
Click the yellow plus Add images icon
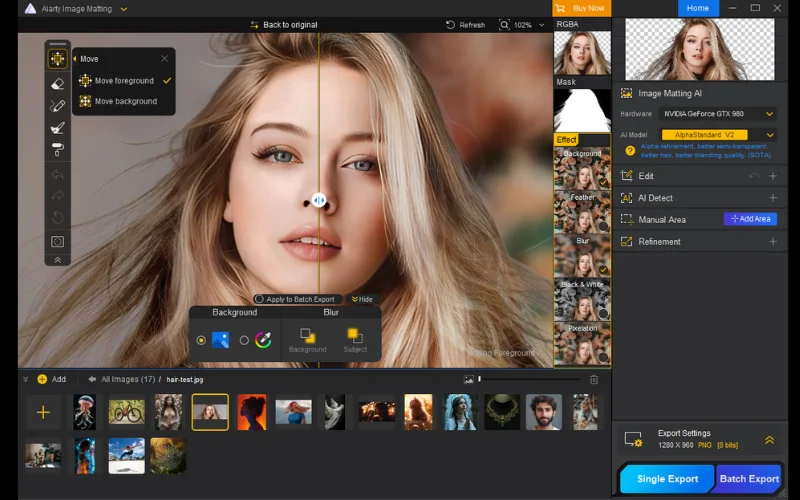coord(42,379)
